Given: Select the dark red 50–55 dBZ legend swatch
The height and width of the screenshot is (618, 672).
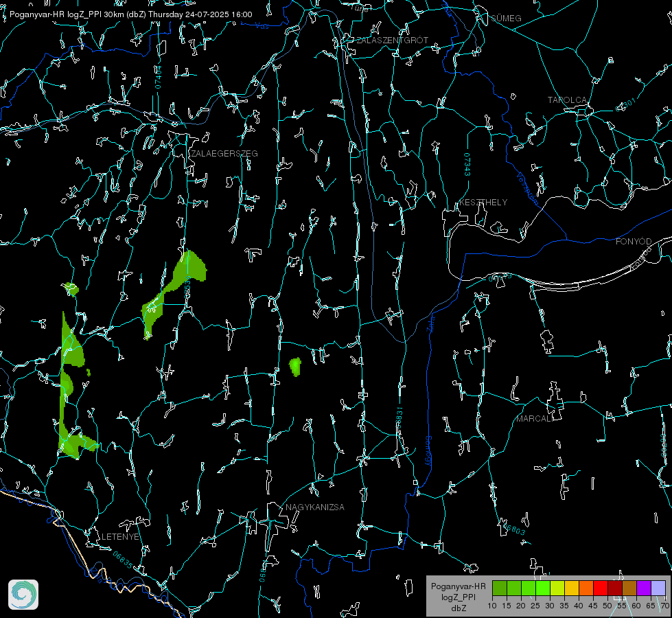Looking at the screenshot, I should point(614,588).
